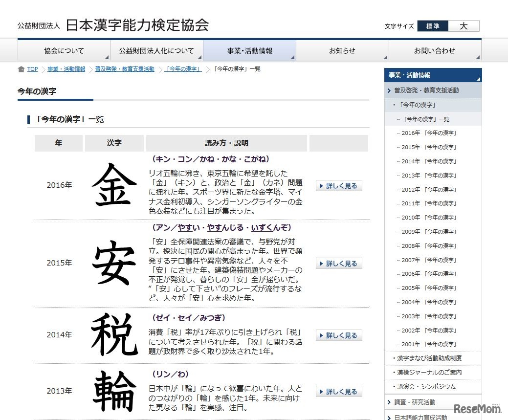
Task: Click the large 輪 kanji for 2013
Action: [114, 391]
